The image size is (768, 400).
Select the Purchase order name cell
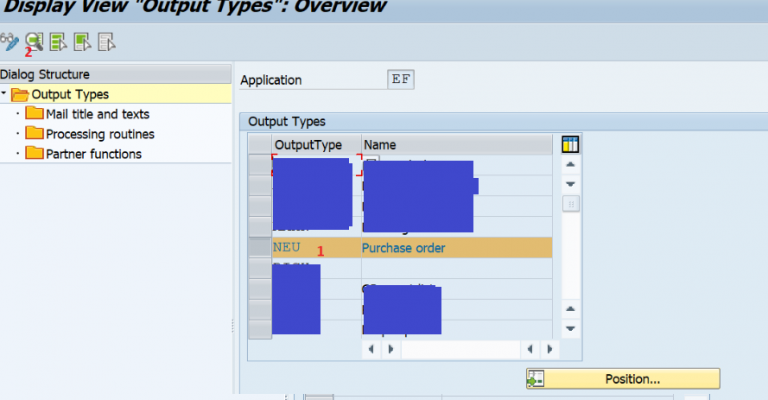403,248
